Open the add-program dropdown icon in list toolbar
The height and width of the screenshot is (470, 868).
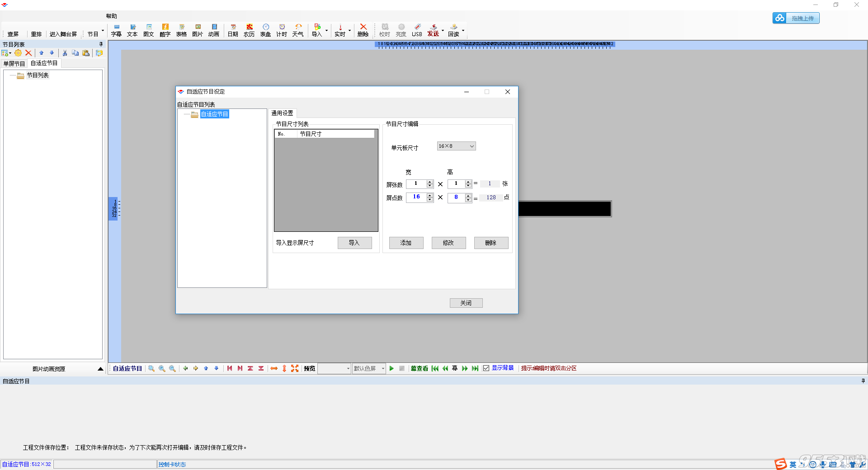tap(6, 53)
